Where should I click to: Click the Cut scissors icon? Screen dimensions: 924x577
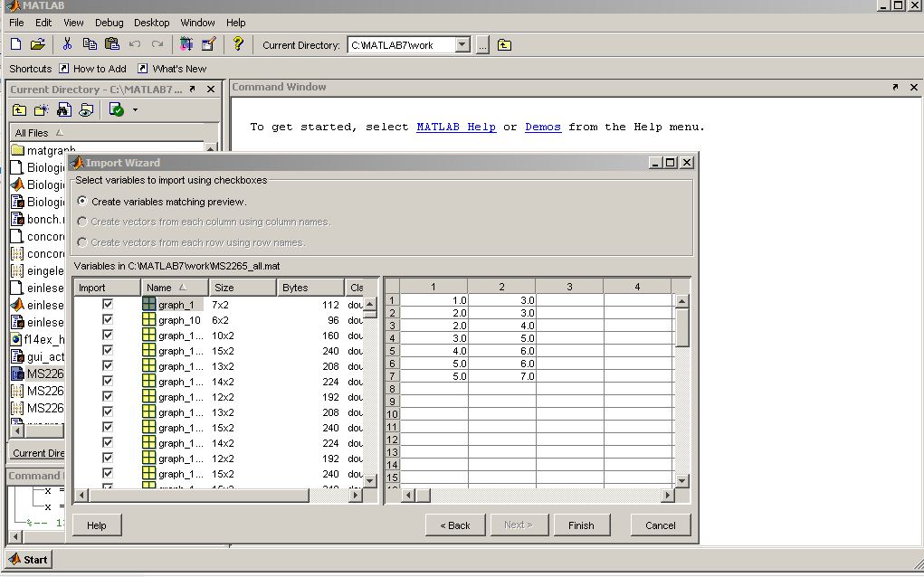pyautogui.click(x=67, y=43)
